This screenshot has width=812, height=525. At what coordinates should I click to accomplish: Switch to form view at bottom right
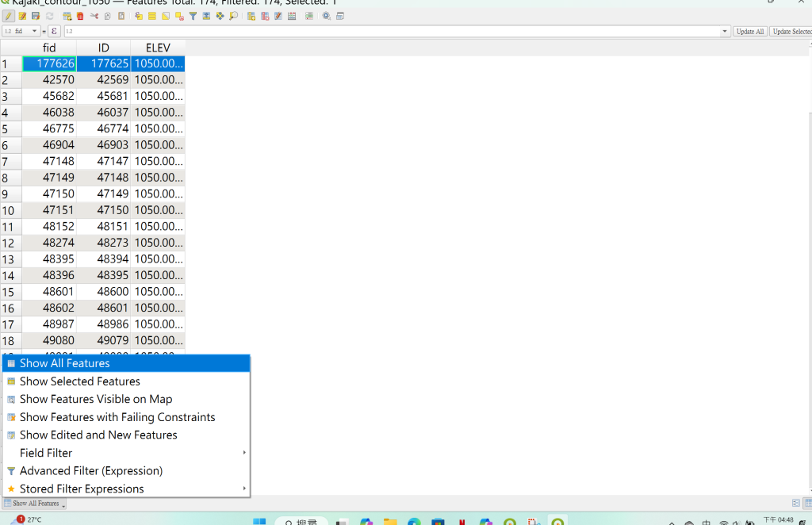(796, 504)
